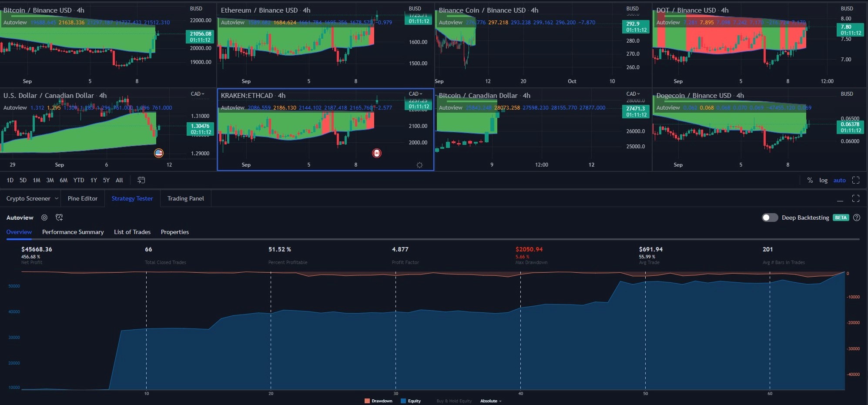The height and width of the screenshot is (405, 868).
Task: Toggle logarithmic scale with the log button
Action: click(824, 180)
